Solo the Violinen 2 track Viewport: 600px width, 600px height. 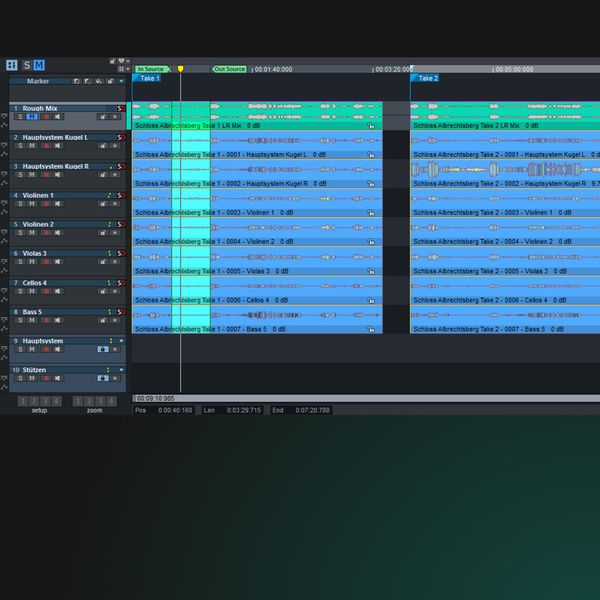pos(20,233)
